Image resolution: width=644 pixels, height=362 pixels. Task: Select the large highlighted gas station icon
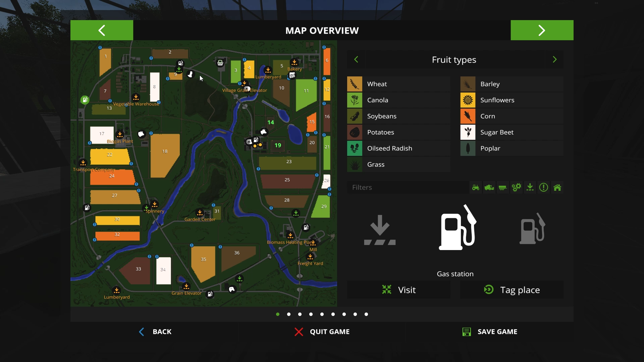pos(458,228)
